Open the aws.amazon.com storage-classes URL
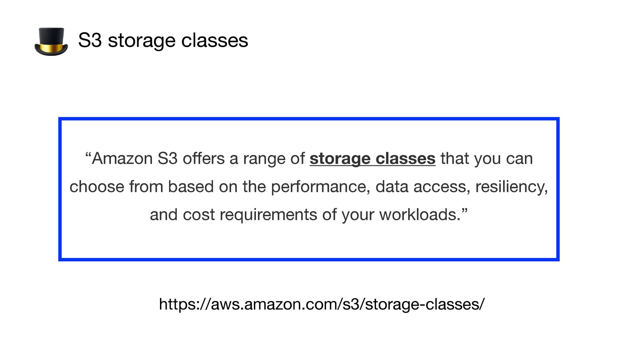Screen dimensions: 644x362 click(322, 304)
